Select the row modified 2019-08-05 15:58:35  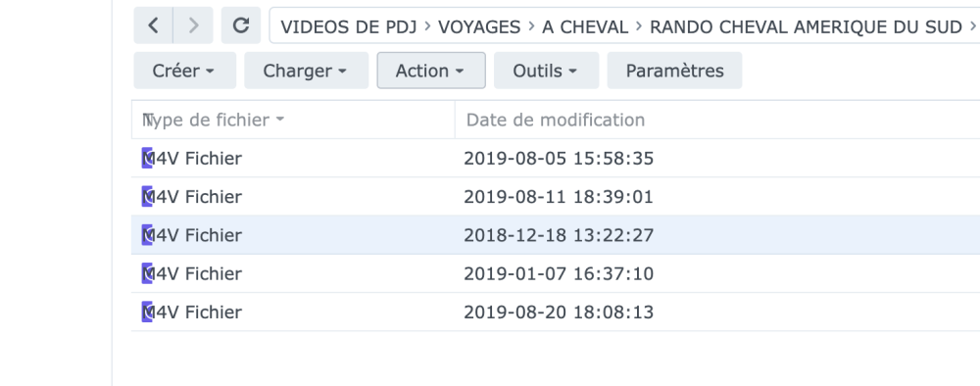[x=556, y=158]
